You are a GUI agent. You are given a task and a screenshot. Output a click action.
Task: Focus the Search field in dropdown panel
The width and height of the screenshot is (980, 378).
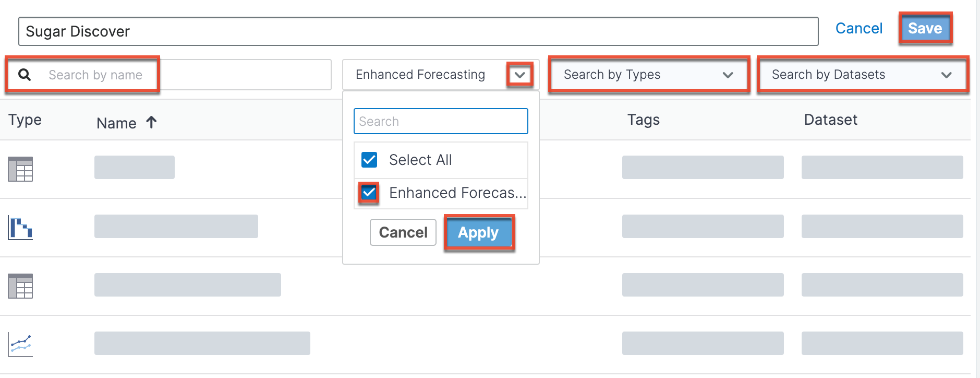coord(441,121)
